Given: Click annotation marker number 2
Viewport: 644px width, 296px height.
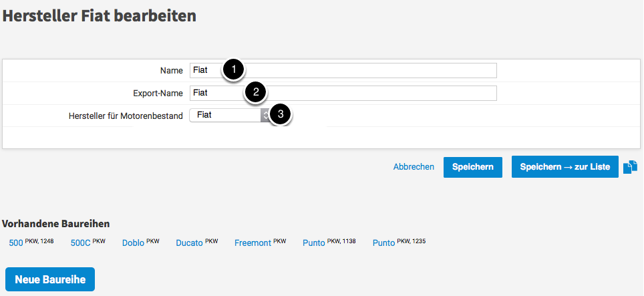Looking at the screenshot, I should tap(256, 92).
